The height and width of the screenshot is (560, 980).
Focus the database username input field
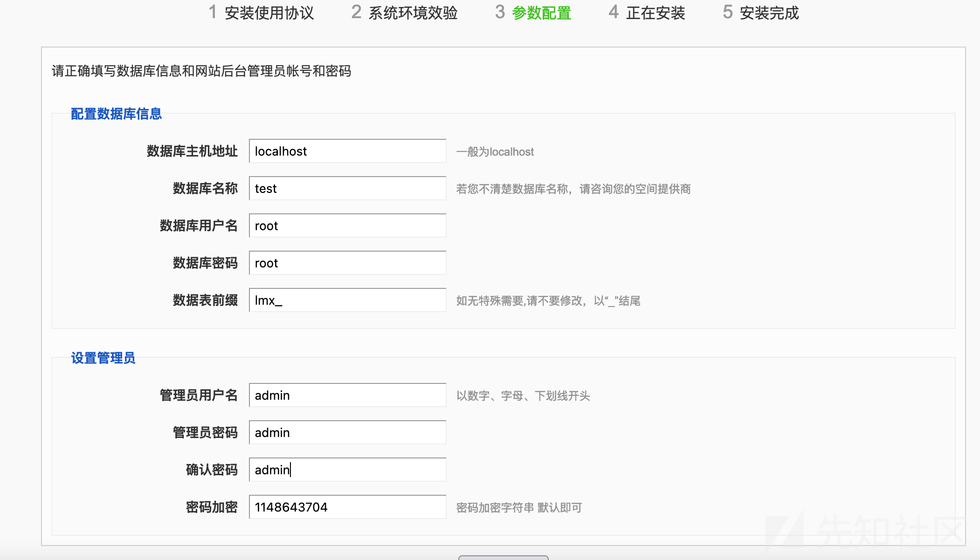(347, 225)
